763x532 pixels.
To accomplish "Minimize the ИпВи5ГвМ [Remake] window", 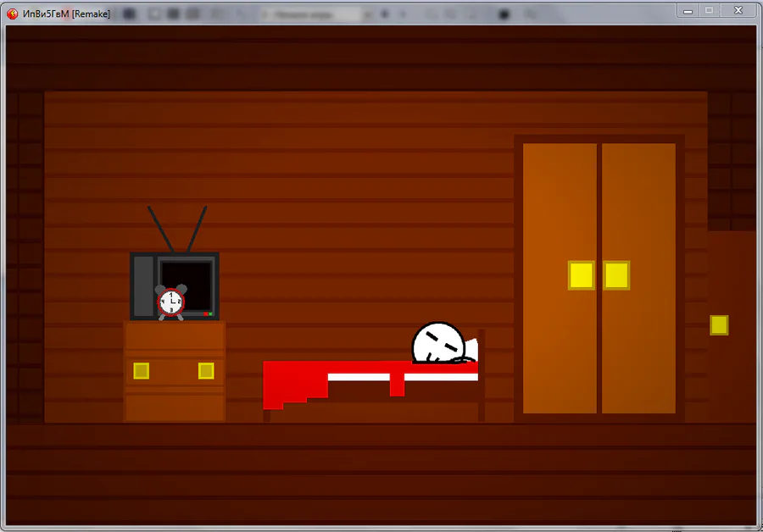I will tap(688, 11).
